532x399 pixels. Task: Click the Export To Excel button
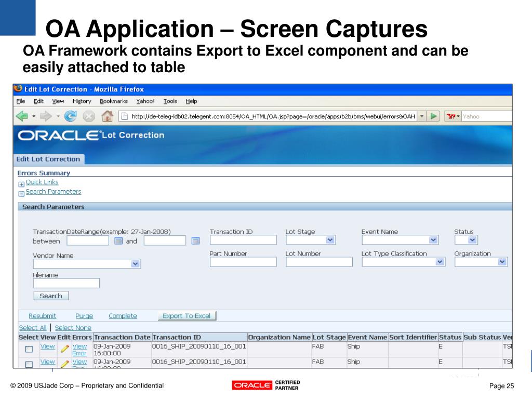187,316
